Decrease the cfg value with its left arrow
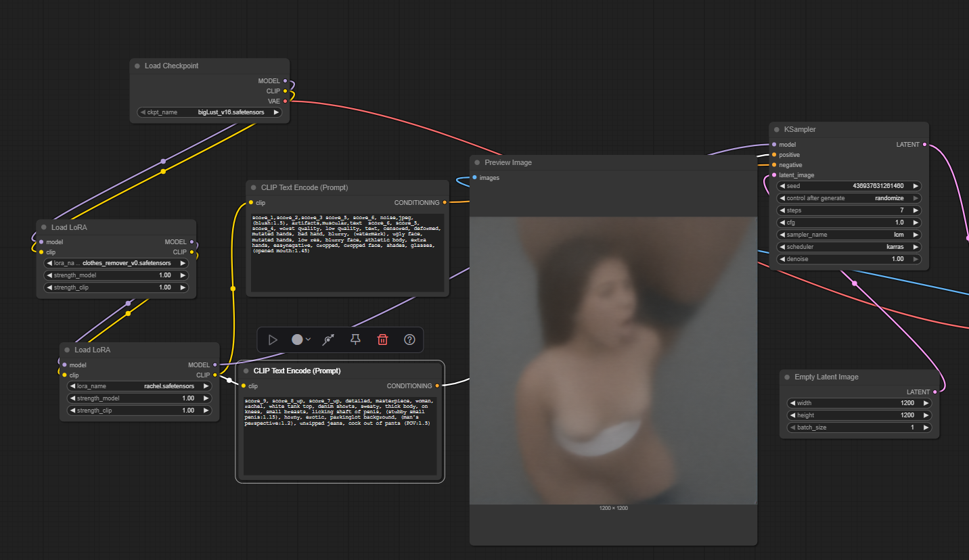The width and height of the screenshot is (969, 560). coord(782,223)
